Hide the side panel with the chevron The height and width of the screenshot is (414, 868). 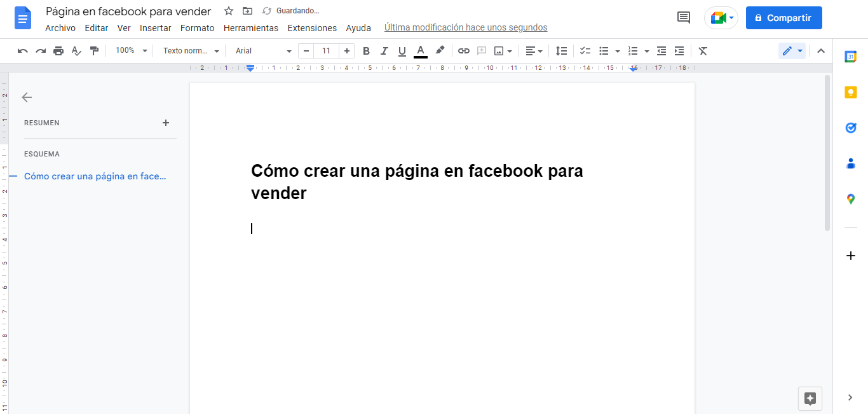(x=851, y=397)
